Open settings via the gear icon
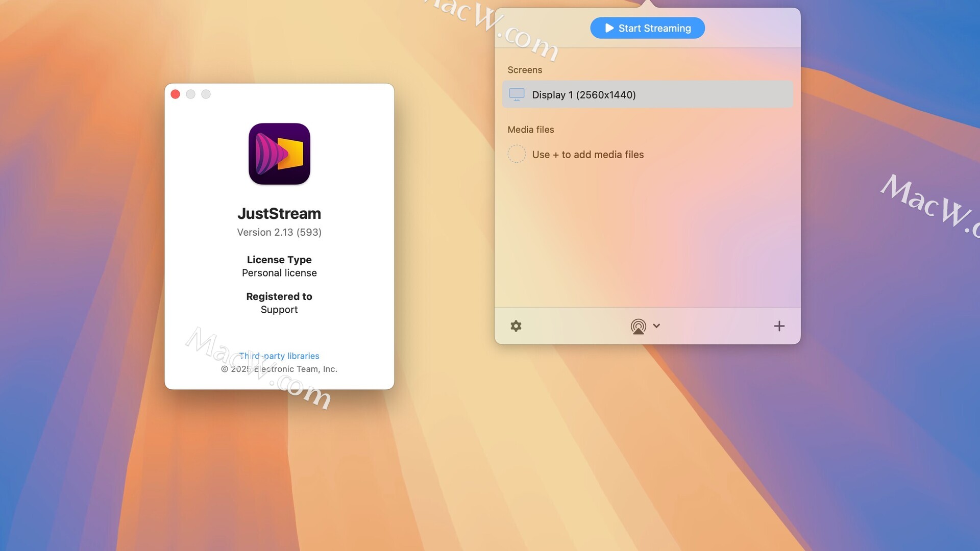 coord(516,326)
